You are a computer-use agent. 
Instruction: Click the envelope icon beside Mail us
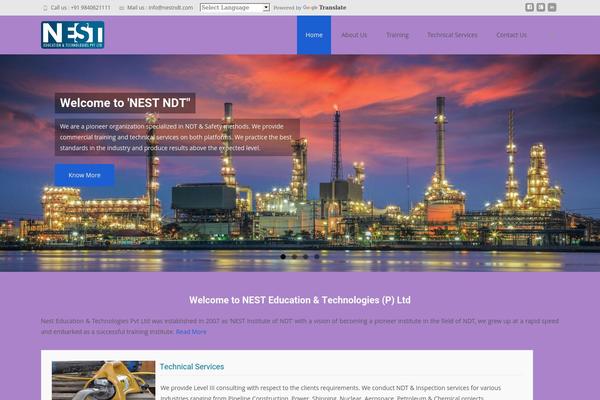click(x=121, y=8)
